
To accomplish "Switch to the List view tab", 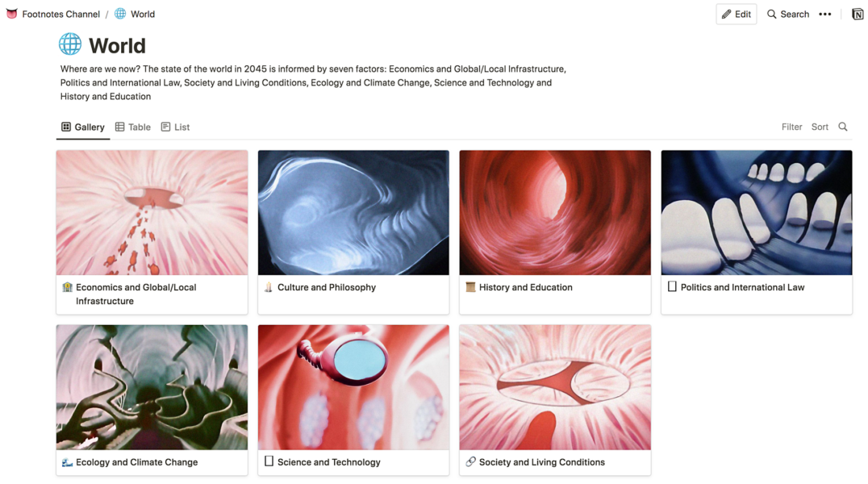I will tap(176, 127).
